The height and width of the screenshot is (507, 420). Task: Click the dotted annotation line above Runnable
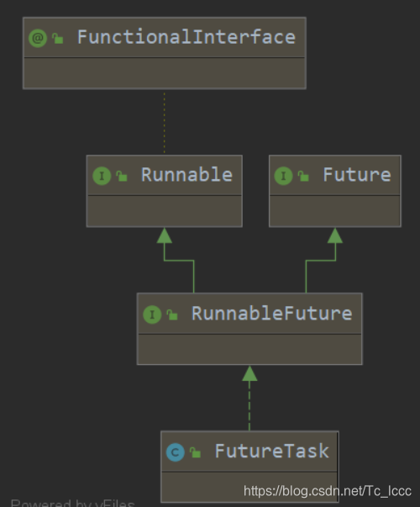(165, 122)
